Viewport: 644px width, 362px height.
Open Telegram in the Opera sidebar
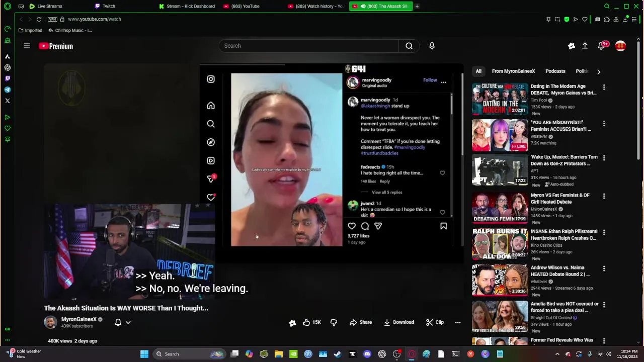tap(8, 89)
